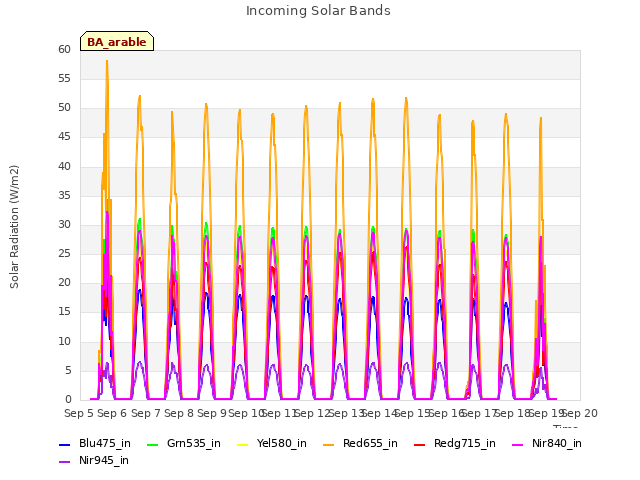640x480 pixels.
Task: Click the orange Red655_in legend swatch
Action: [x=331, y=444]
